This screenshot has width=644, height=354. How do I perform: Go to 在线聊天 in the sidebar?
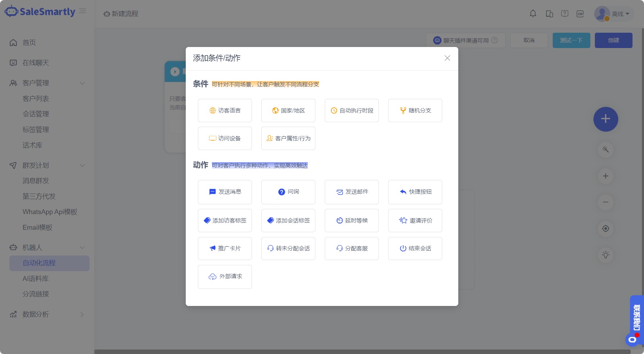click(36, 63)
